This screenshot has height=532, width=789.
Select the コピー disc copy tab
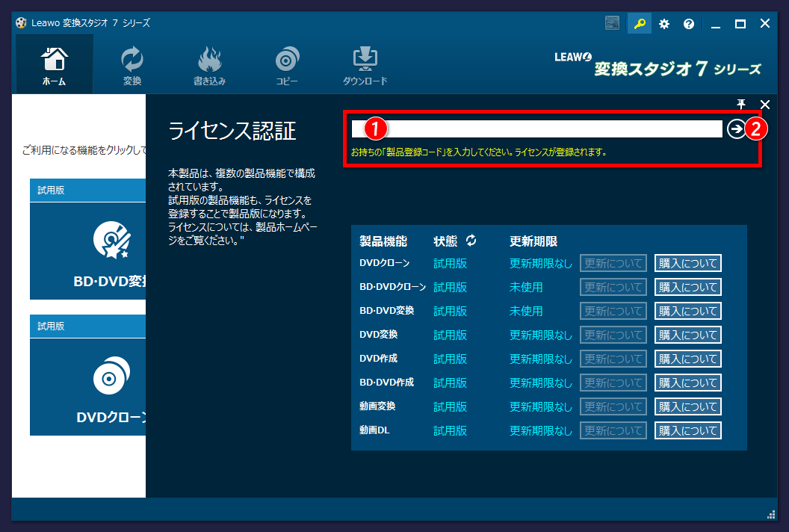click(287, 64)
